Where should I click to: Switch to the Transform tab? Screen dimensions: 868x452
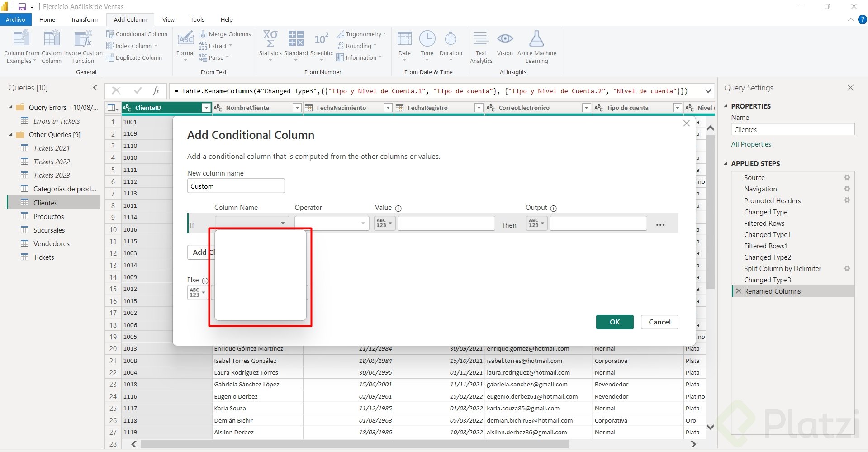[x=84, y=19]
